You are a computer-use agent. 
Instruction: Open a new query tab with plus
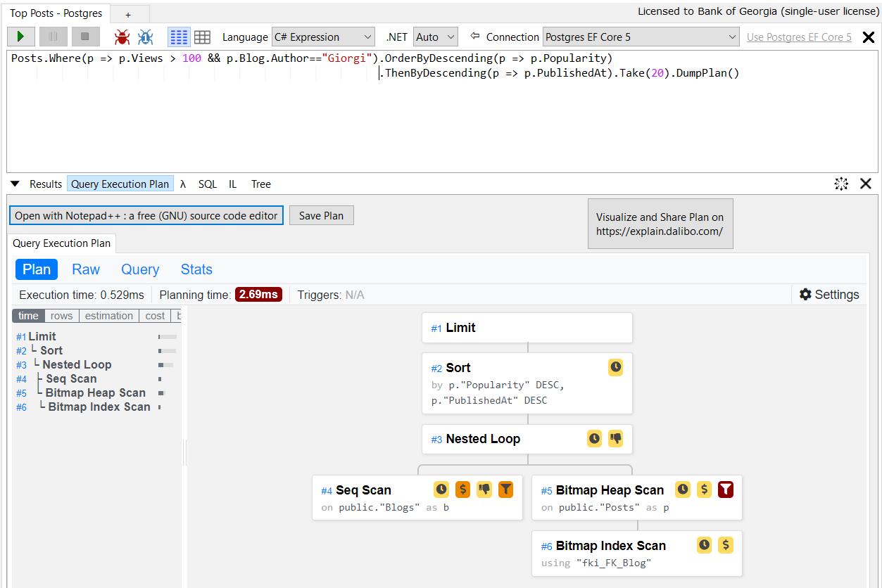[x=128, y=14]
